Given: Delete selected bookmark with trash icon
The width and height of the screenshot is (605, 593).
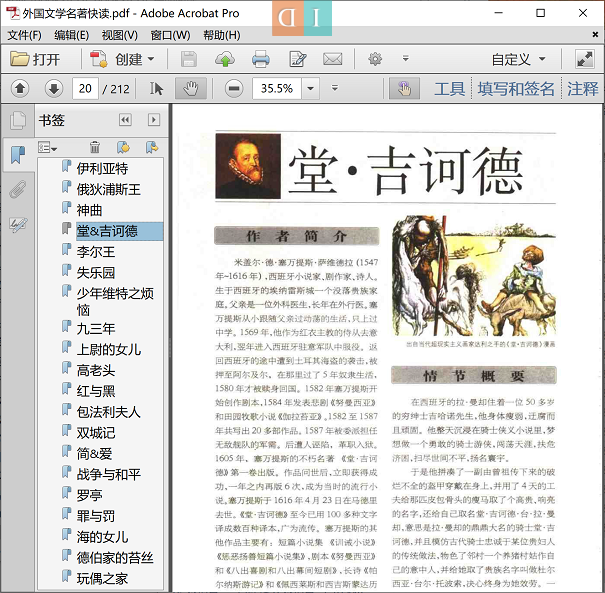Looking at the screenshot, I should tap(95, 147).
